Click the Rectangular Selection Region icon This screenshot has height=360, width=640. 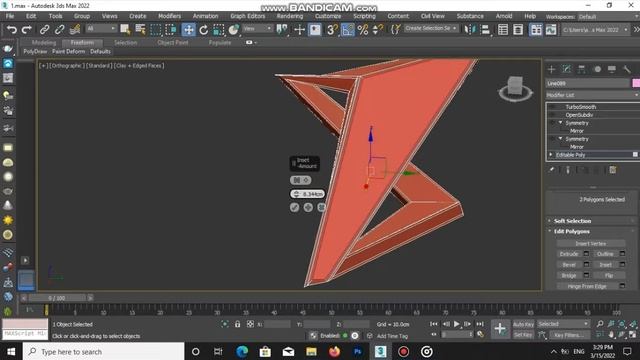point(156,29)
